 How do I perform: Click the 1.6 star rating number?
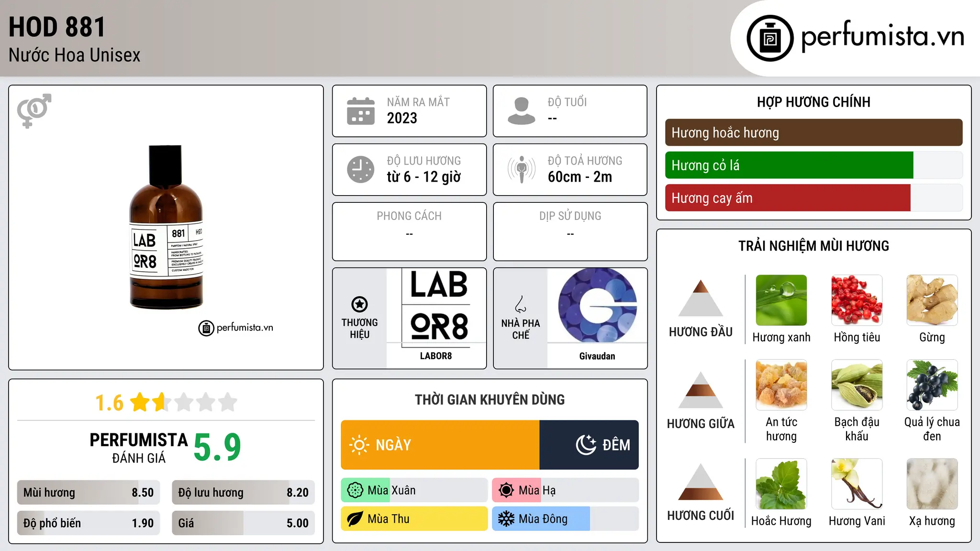pos(110,403)
